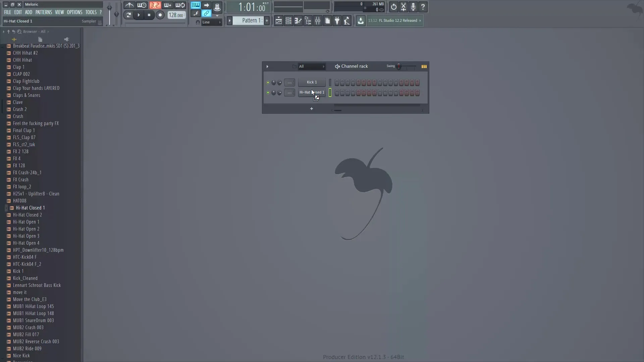Select the Kick 1 channel selector
Image resolution: width=644 pixels, height=362 pixels.
[330, 82]
